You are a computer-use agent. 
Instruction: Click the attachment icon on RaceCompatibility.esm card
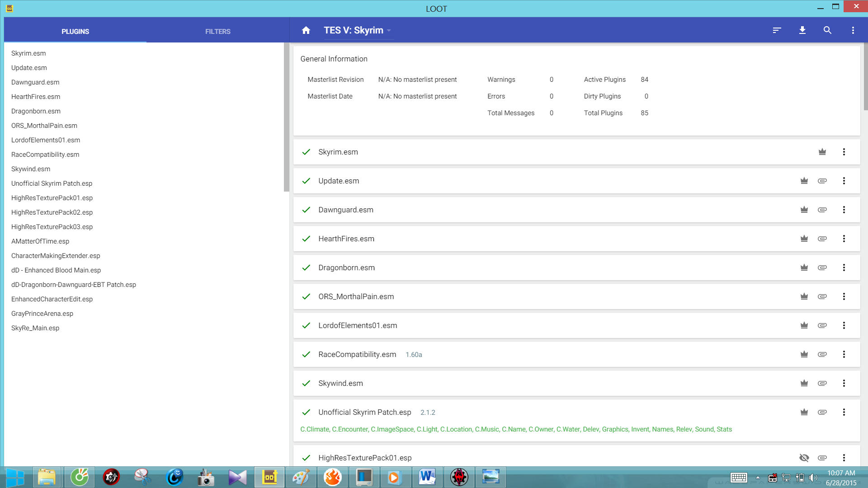point(822,354)
